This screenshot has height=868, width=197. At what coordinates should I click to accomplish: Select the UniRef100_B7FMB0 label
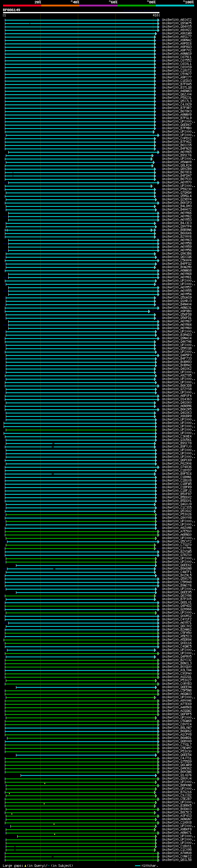point(177,128)
